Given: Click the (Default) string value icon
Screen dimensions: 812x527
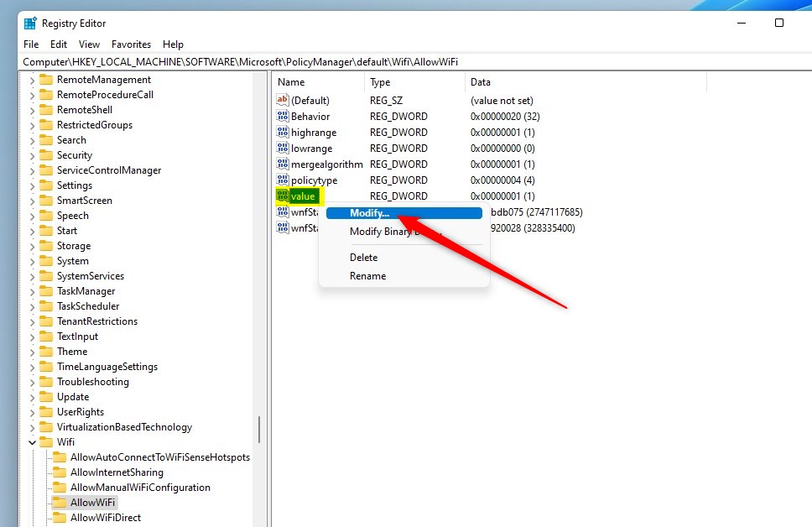Looking at the screenshot, I should pos(282,100).
